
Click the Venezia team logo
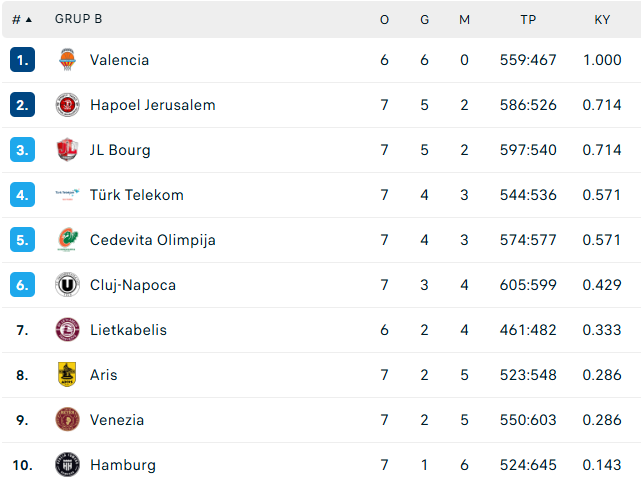67,419
